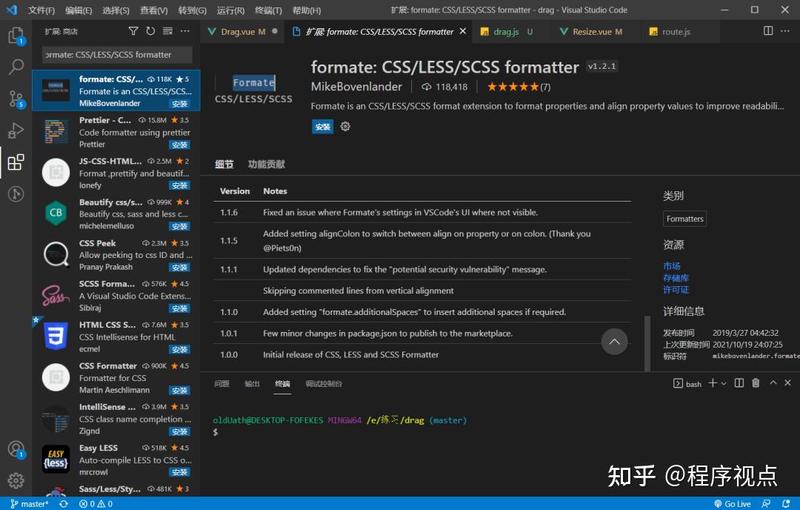The height and width of the screenshot is (510, 800).
Task: Kill the terminal with trash icon
Action: coord(756,383)
